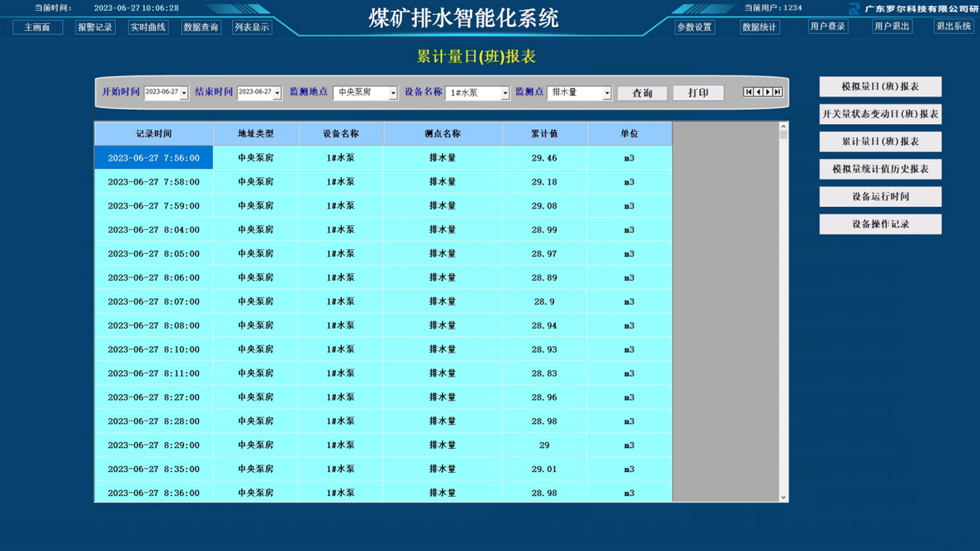Image resolution: width=980 pixels, height=551 pixels.
Task: Expand the 监测地点 combo box
Action: (x=393, y=93)
